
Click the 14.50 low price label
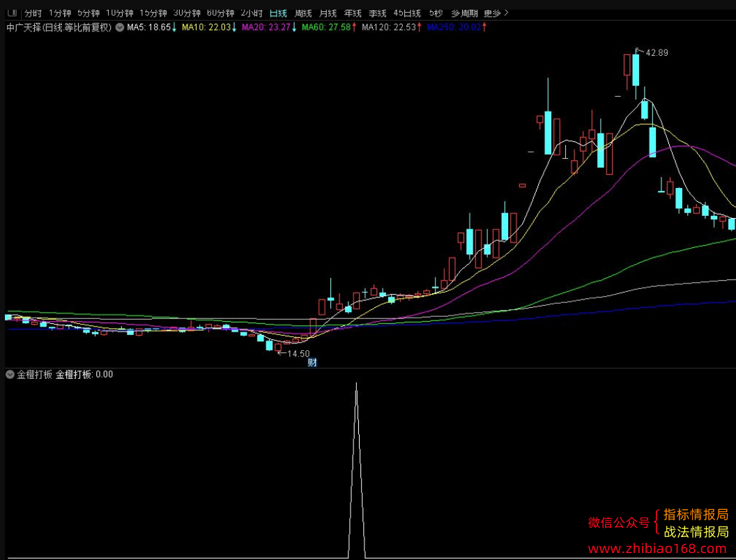[298, 354]
